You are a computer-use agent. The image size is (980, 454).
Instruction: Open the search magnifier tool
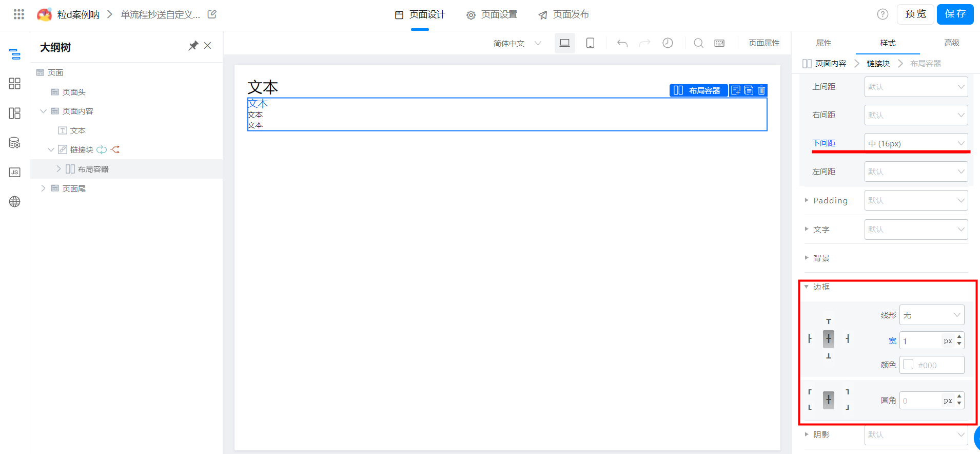[699, 43]
